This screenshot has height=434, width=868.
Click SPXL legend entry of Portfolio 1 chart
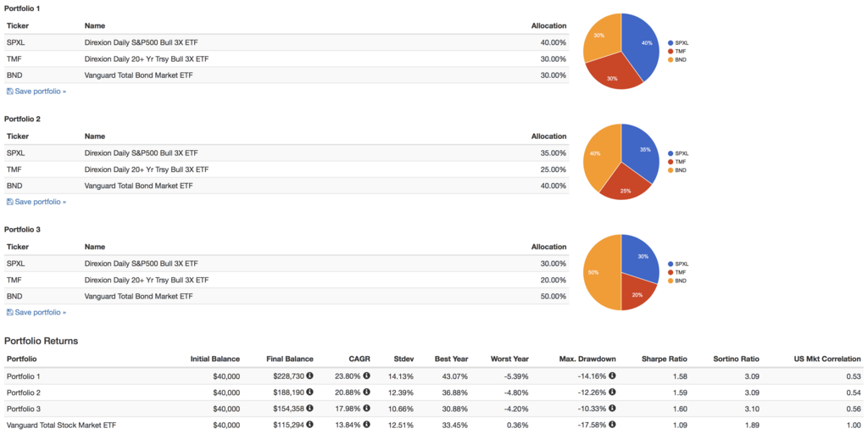tap(678, 42)
